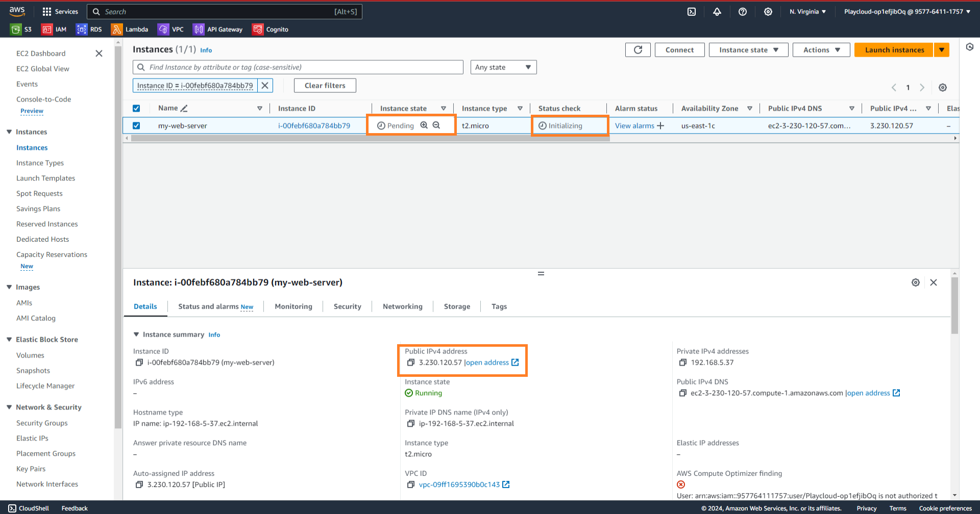Open the Instance state dropdown button
Viewport: 980px width, 514px height.
tap(748, 50)
